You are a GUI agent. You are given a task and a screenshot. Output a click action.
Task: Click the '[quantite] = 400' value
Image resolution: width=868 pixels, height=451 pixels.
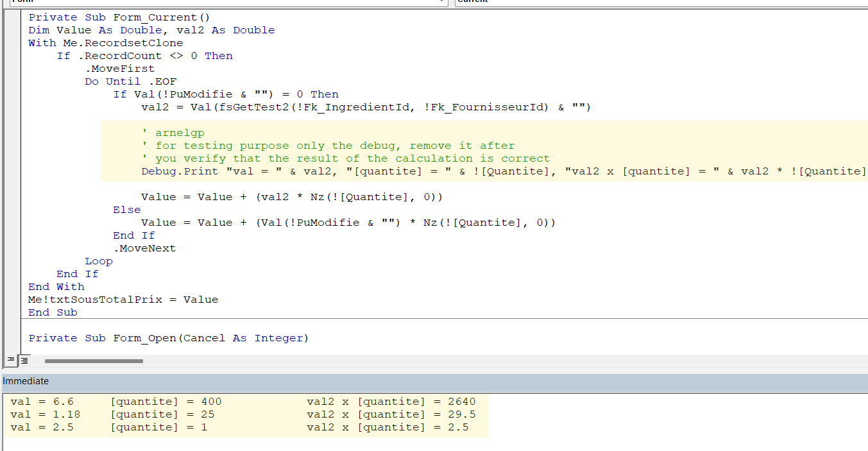pos(166,402)
